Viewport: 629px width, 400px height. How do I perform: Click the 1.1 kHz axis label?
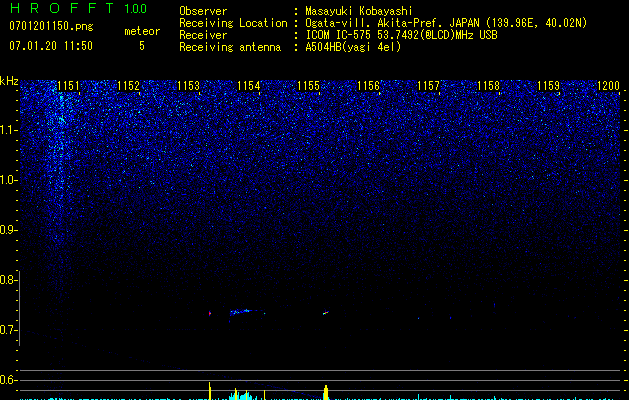tap(8, 130)
